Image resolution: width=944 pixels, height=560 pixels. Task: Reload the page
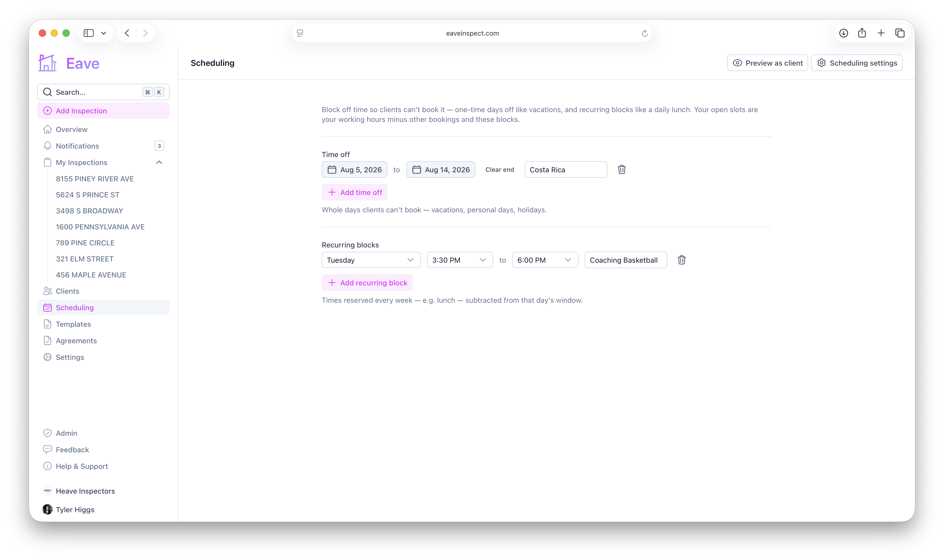[x=644, y=33]
